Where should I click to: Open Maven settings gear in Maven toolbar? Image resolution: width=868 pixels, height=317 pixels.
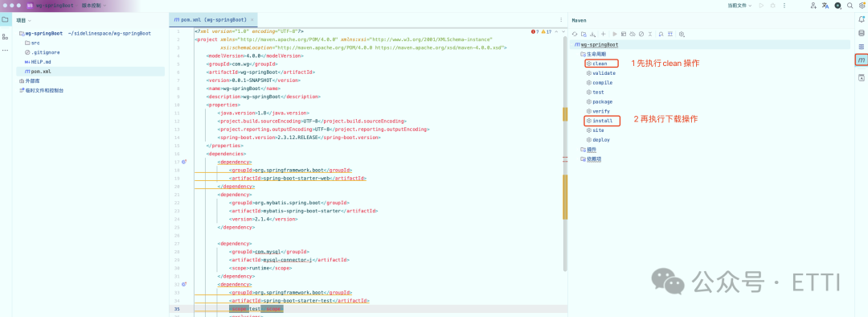click(x=682, y=34)
